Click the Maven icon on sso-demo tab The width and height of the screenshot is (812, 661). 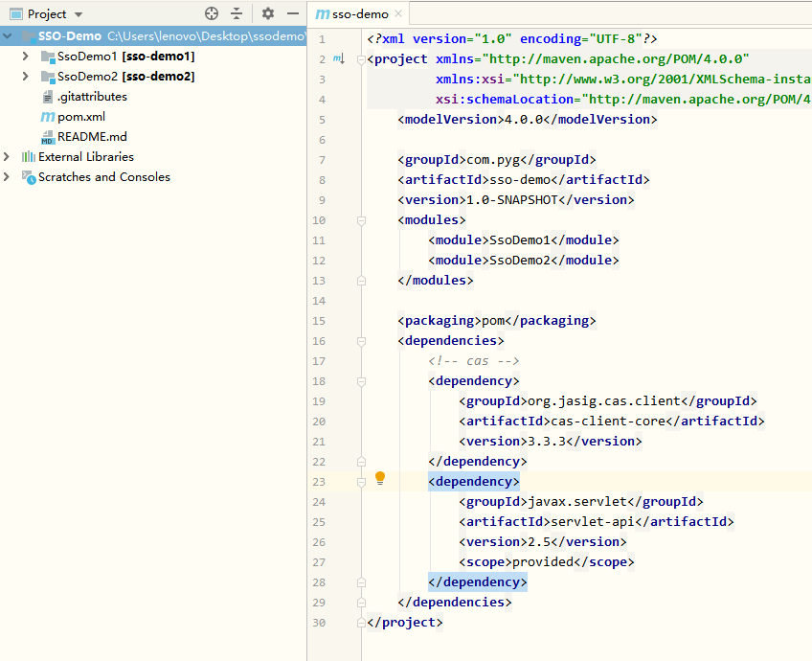pos(322,14)
